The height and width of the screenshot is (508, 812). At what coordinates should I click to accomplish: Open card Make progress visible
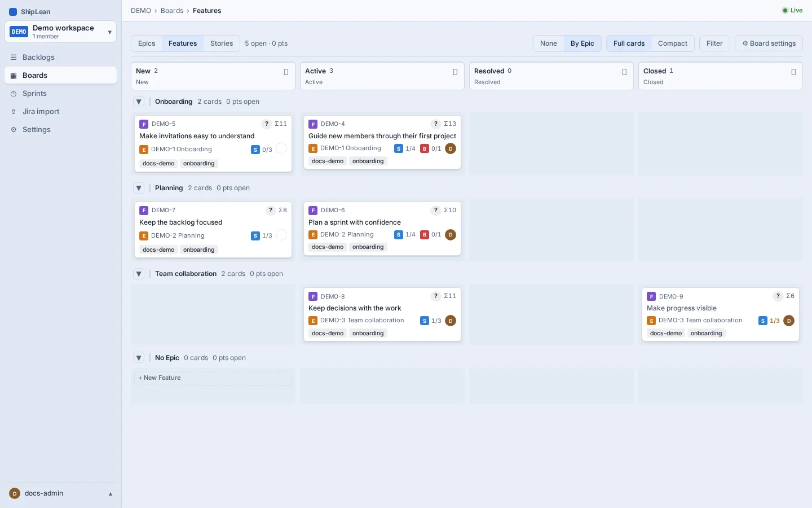pyautogui.click(x=681, y=308)
